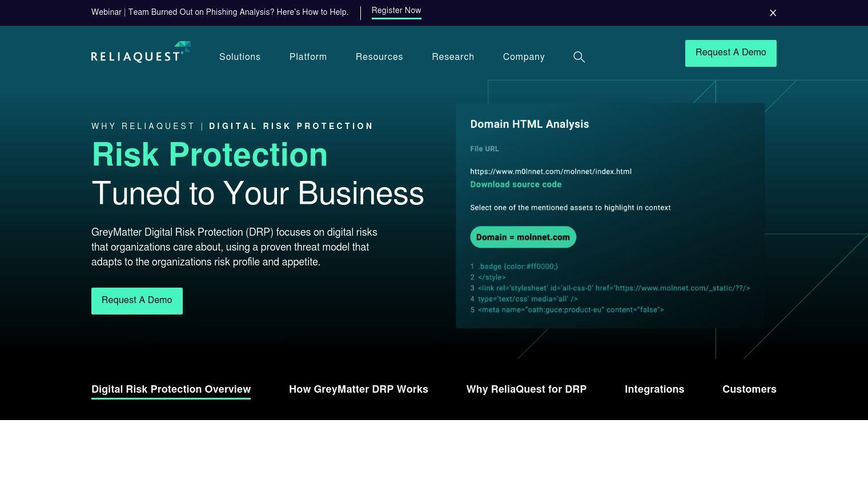Open the search magnifier icon
Image resolution: width=868 pixels, height=488 pixels.
pyautogui.click(x=579, y=57)
